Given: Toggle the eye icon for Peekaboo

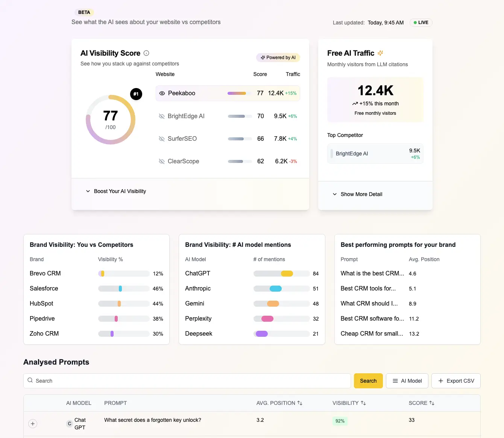Looking at the screenshot, I should 162,93.
